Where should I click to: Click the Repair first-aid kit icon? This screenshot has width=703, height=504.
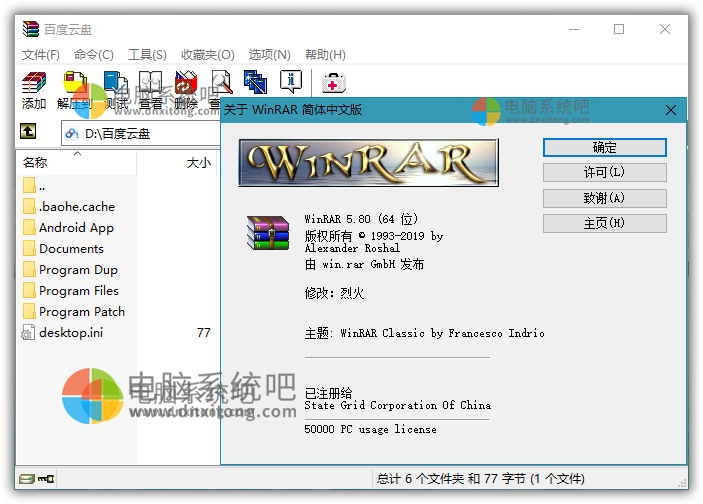tap(334, 83)
